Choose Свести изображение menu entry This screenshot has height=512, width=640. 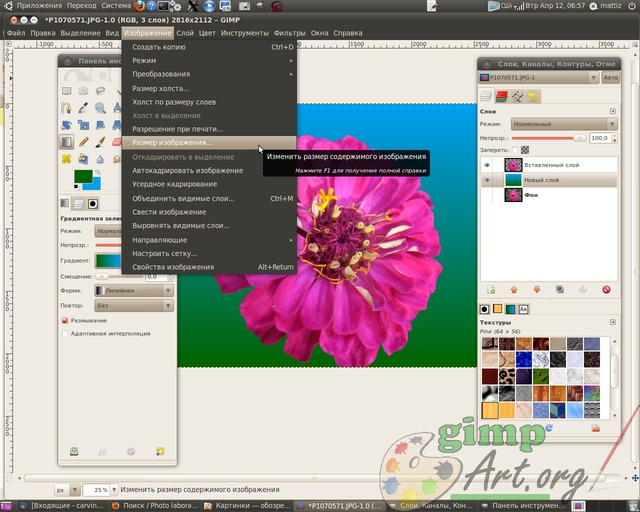click(x=209, y=212)
